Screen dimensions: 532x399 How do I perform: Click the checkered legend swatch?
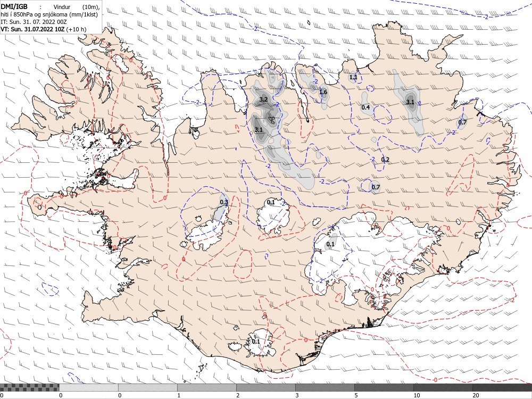[29, 387]
